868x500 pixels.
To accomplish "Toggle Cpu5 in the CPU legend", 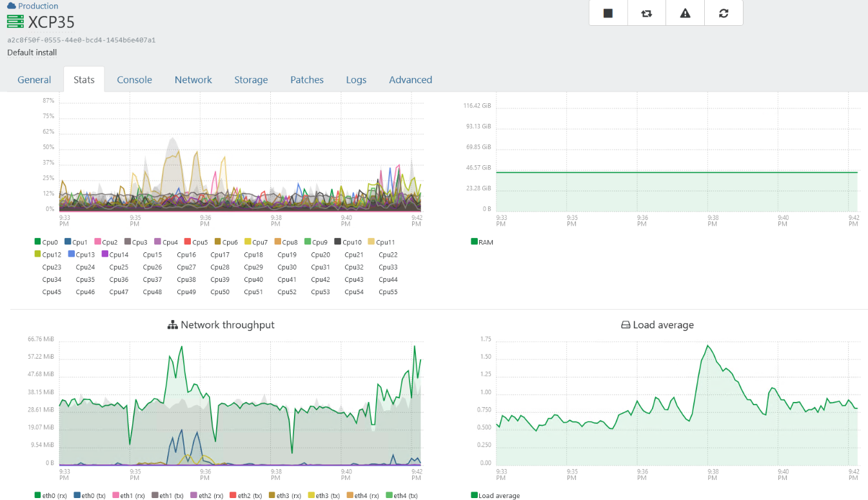I will coord(195,242).
